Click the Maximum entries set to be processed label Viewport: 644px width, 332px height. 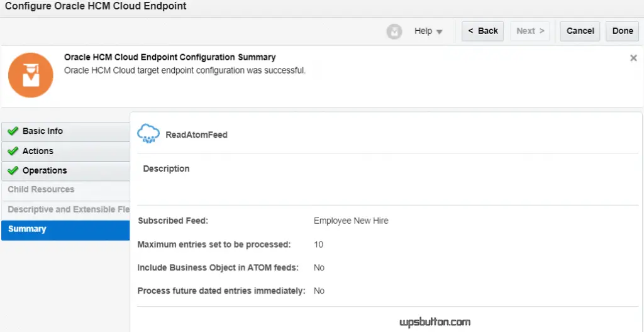(x=214, y=245)
